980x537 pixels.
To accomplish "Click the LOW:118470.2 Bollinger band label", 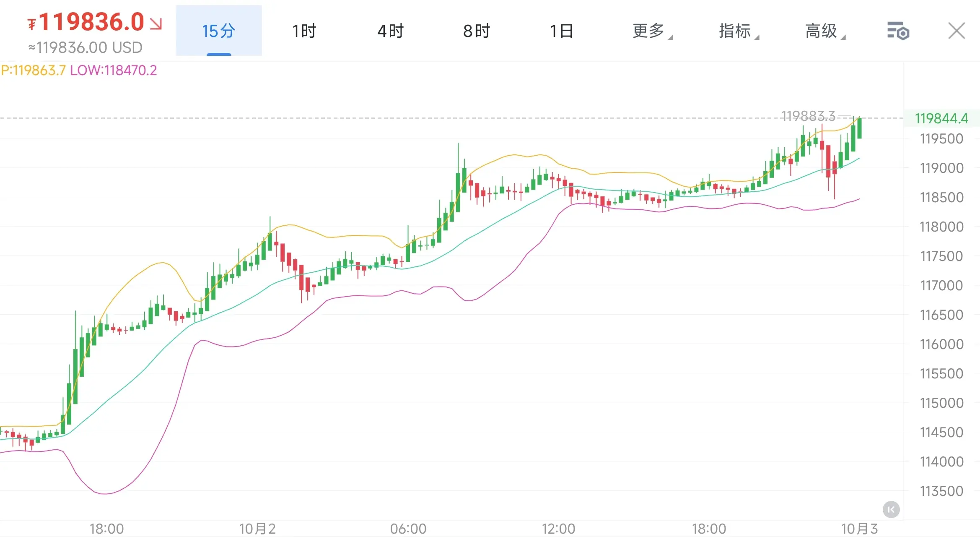I will click(x=113, y=70).
